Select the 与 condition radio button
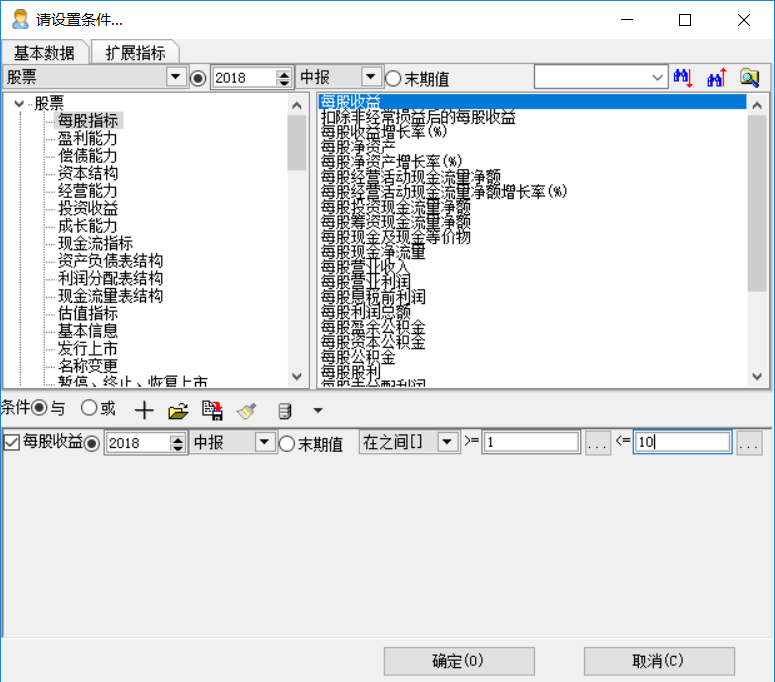The image size is (775, 682). click(40, 408)
